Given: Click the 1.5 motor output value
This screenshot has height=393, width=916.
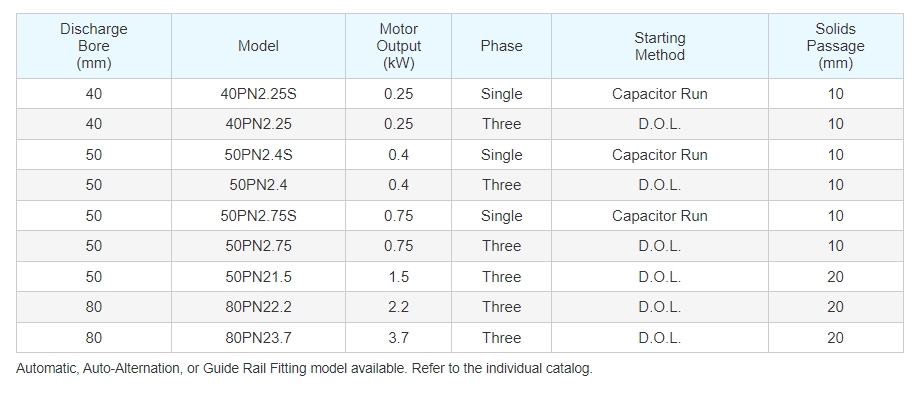Looking at the screenshot, I should tap(398, 277).
